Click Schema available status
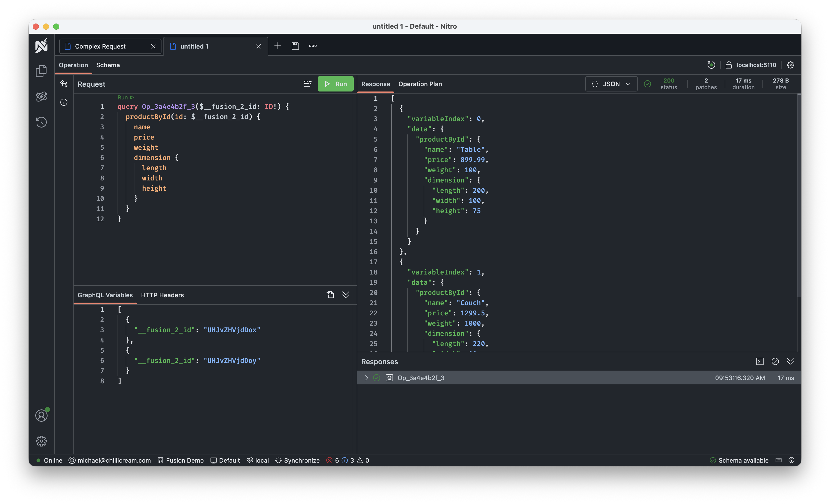This screenshot has height=504, width=830. 739,460
